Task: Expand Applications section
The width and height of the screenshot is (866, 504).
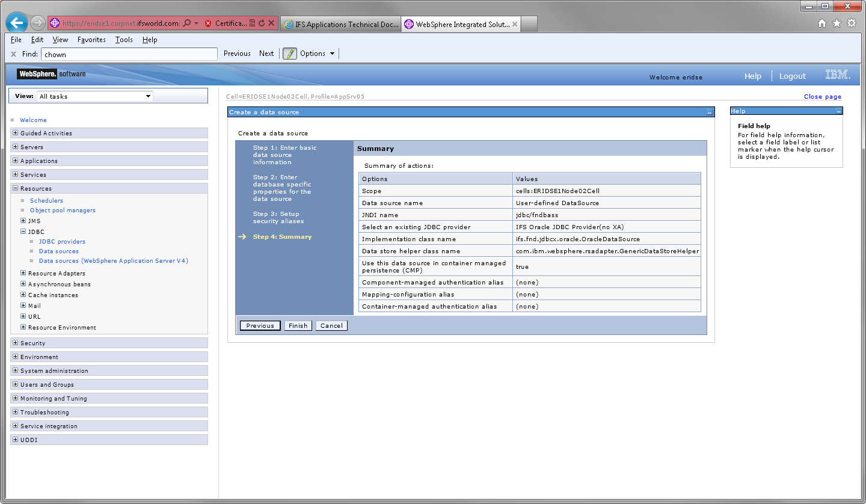Action: 16,161
